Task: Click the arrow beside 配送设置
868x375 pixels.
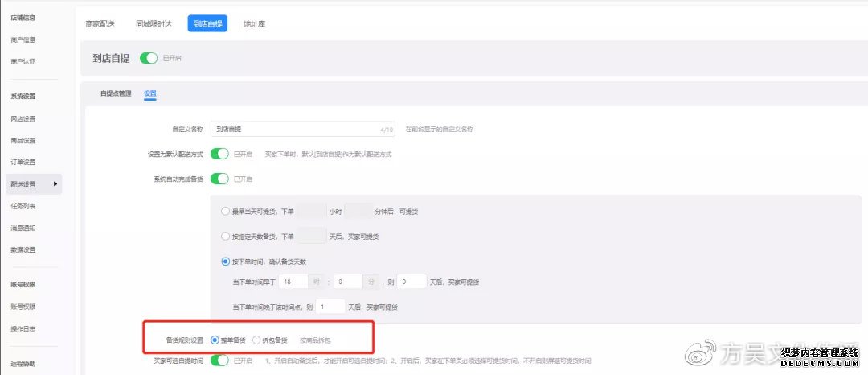Action: pos(55,184)
